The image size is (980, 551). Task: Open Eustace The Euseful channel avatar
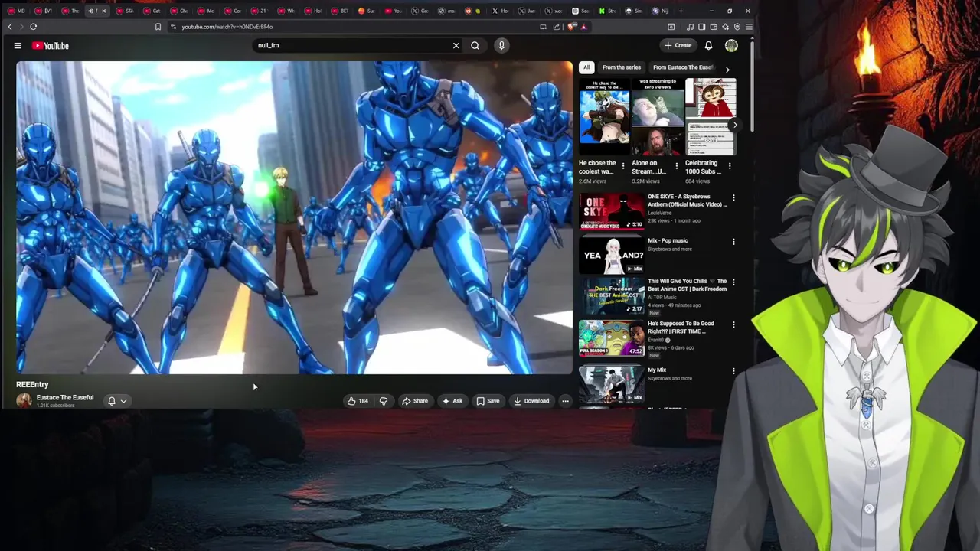pyautogui.click(x=24, y=400)
